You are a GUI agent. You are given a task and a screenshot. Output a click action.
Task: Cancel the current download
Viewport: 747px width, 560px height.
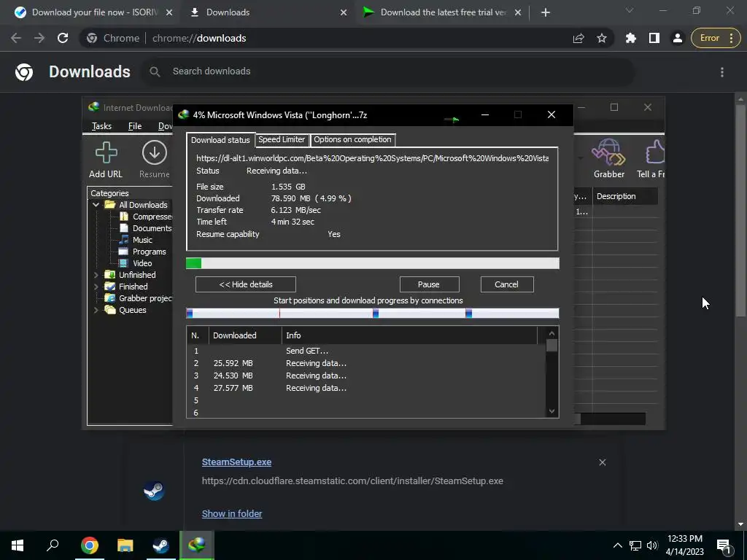pos(506,284)
